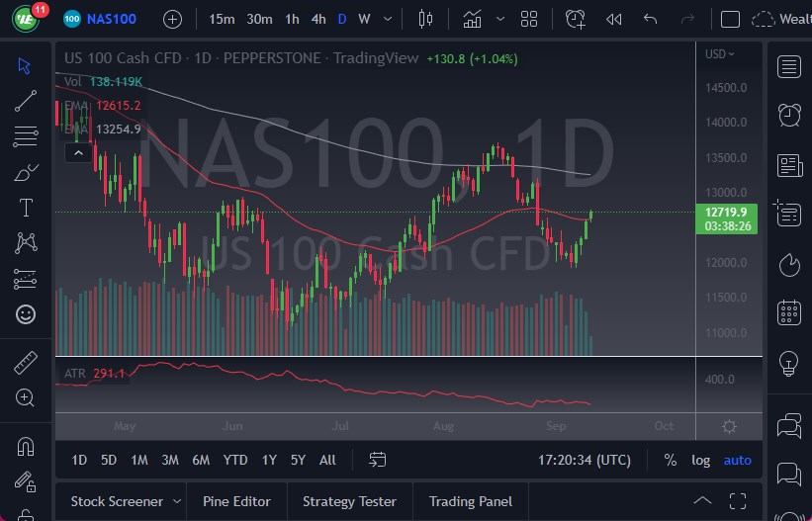Screen dimensions: 812x521
Task: Open the alerts panel
Action: pyautogui.click(x=789, y=115)
